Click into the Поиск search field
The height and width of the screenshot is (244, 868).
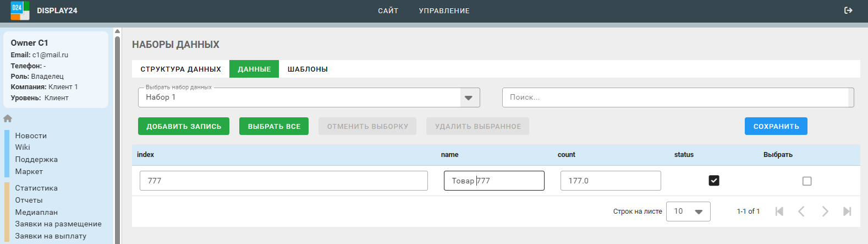pyautogui.click(x=677, y=97)
